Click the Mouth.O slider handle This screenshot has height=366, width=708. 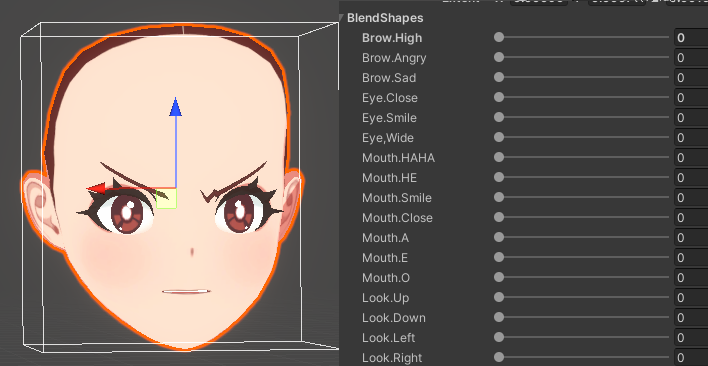pos(499,277)
